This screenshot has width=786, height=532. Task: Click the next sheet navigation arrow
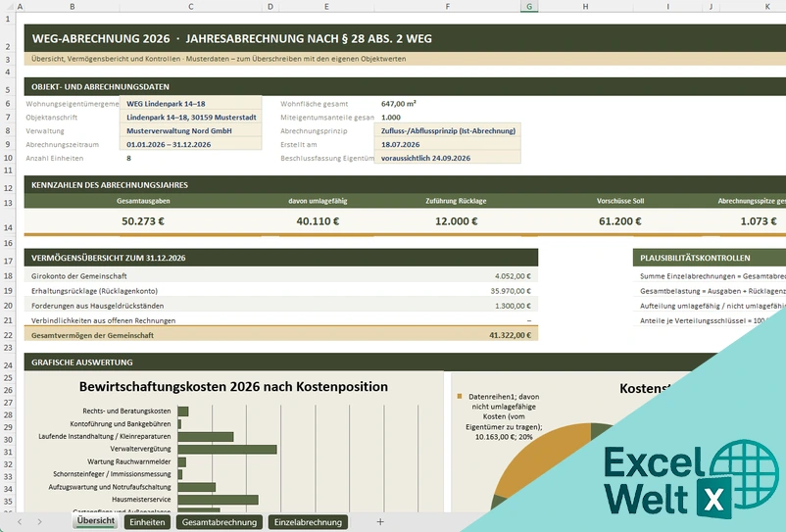point(39,522)
